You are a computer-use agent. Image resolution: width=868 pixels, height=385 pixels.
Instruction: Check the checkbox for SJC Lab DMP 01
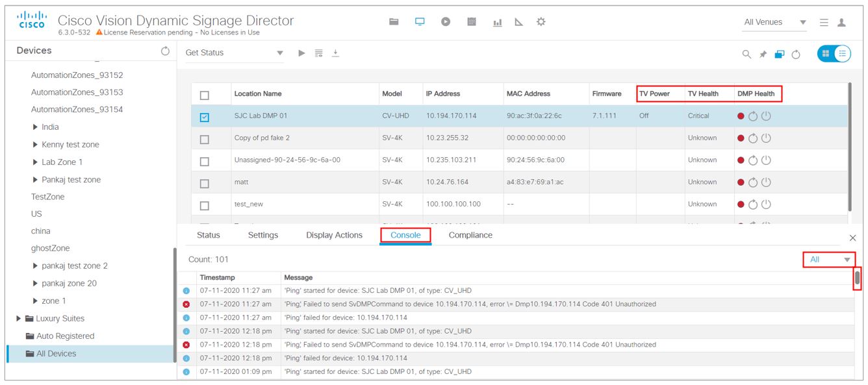204,116
